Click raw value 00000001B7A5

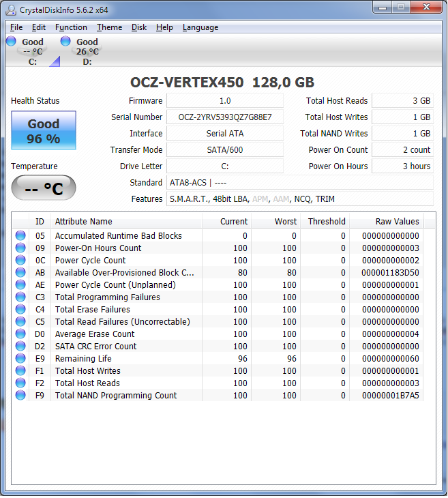[391, 396]
